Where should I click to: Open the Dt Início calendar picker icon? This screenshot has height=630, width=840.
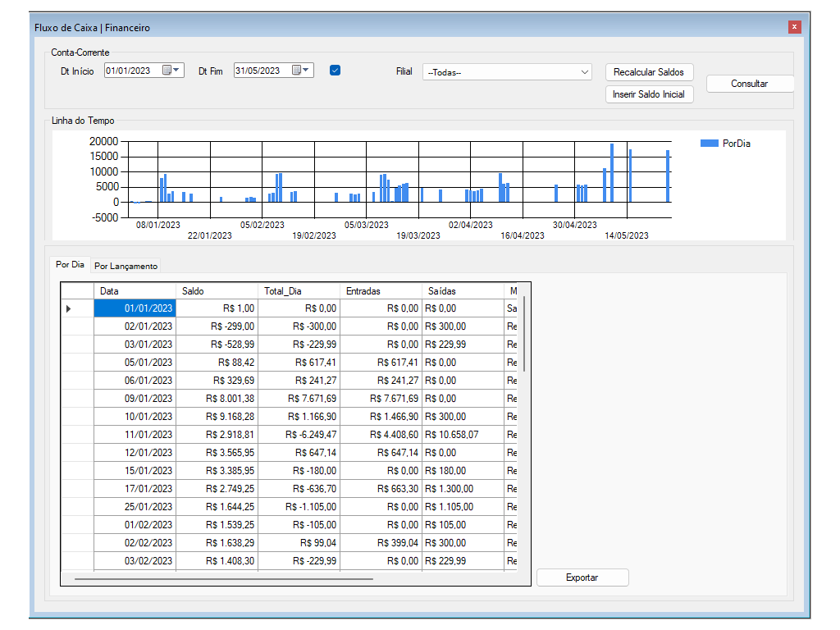click(167, 71)
